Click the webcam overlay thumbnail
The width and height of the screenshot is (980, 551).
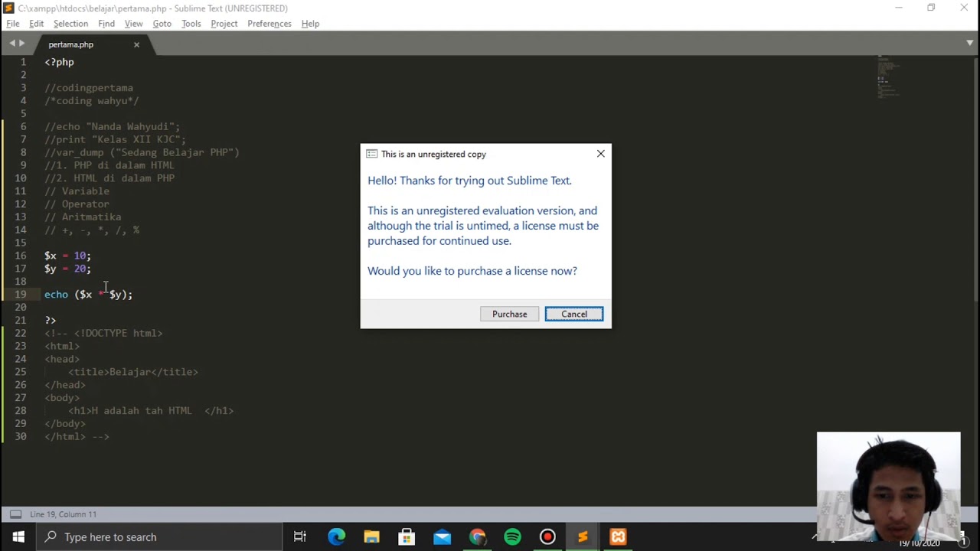[x=888, y=486]
